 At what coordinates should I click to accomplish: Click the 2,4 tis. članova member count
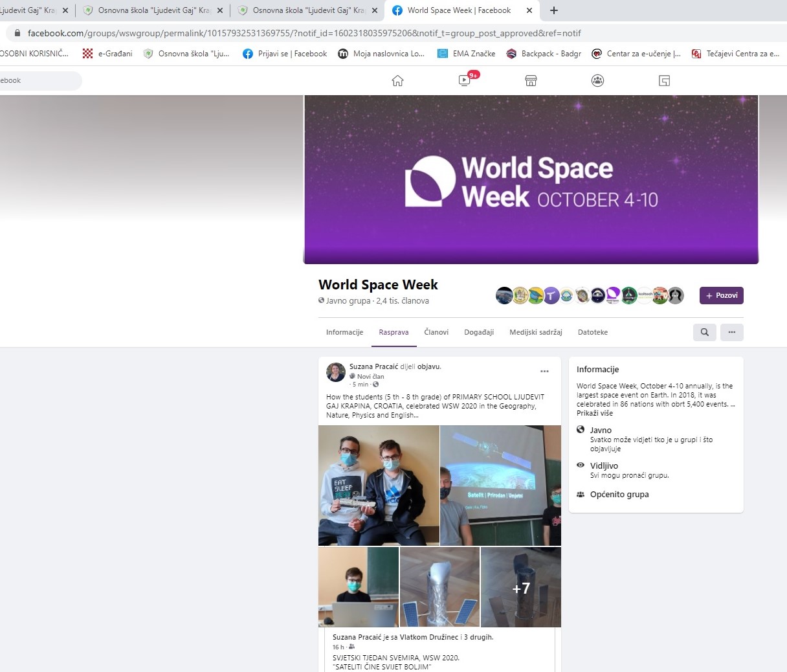403,301
